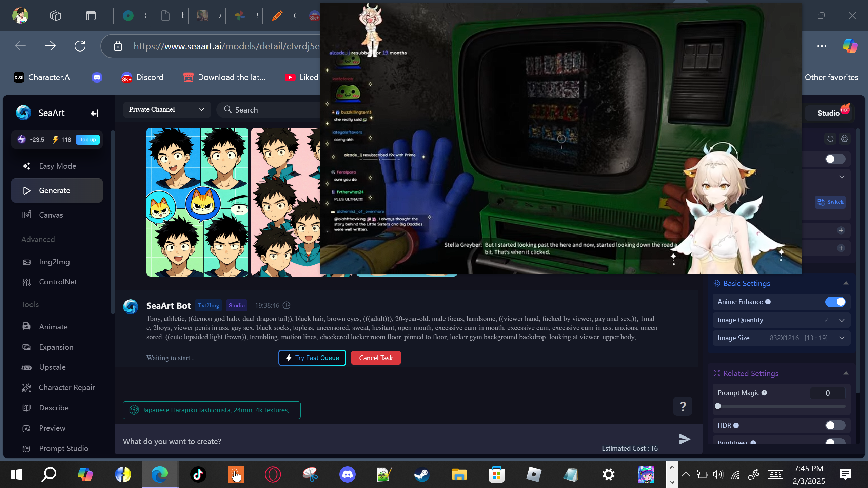868x488 pixels.
Task: Flip the toggle below the panel gear icon
Action: pyautogui.click(x=835, y=159)
